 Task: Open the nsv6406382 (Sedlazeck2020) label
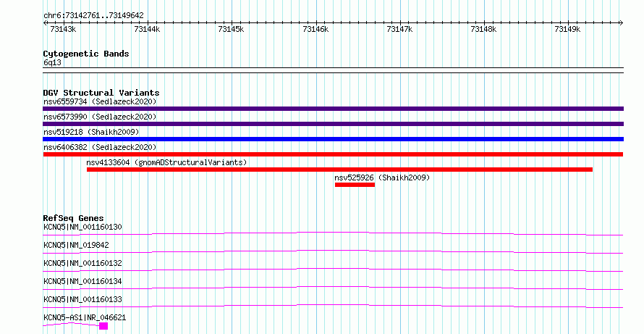[100, 147]
